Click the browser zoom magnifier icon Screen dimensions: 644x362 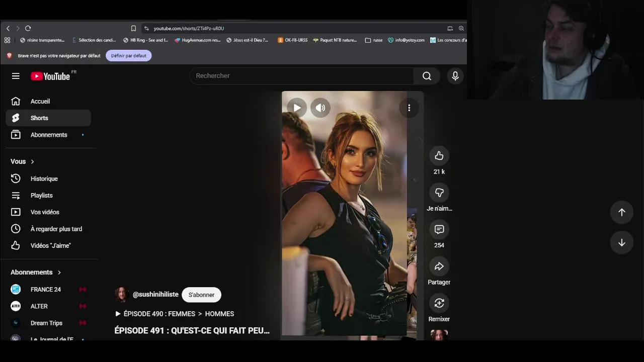click(x=461, y=29)
